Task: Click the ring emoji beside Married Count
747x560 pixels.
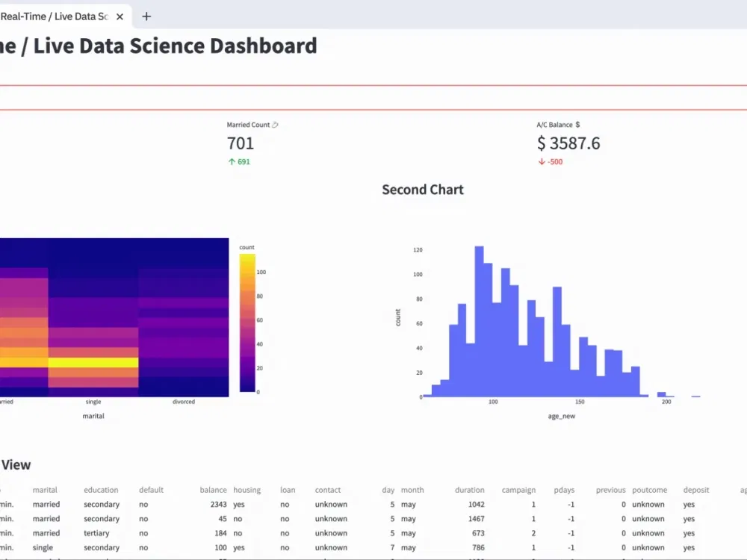Action: click(275, 125)
